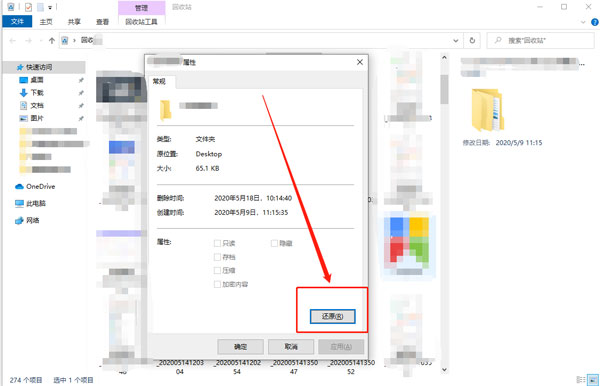Image resolution: width=600 pixels, height=386 pixels.
Task: Click the Desktop original location value
Action: (209, 154)
